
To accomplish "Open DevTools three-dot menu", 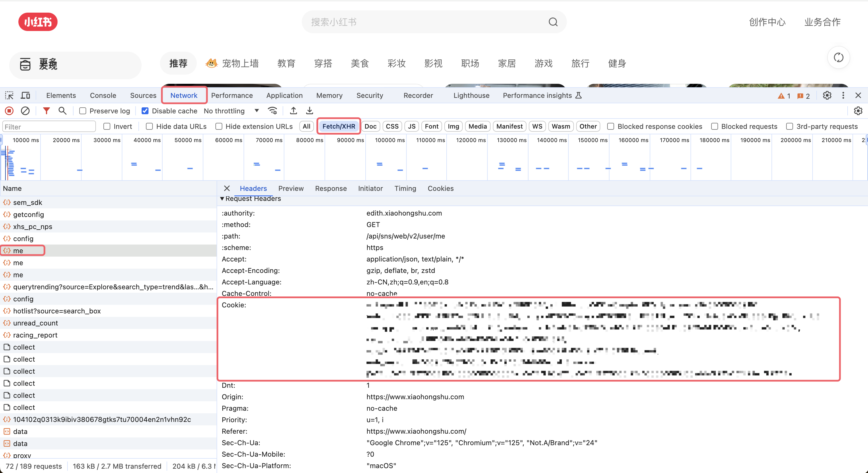I will click(843, 96).
